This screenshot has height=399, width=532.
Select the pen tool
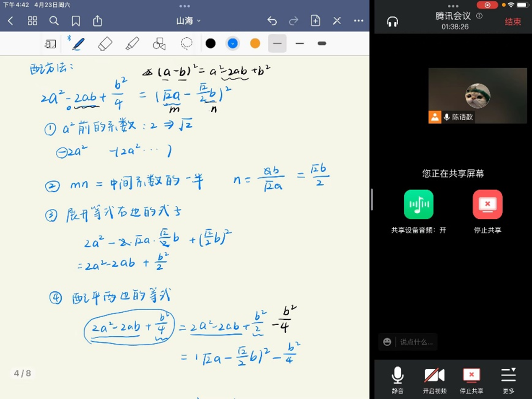point(78,44)
